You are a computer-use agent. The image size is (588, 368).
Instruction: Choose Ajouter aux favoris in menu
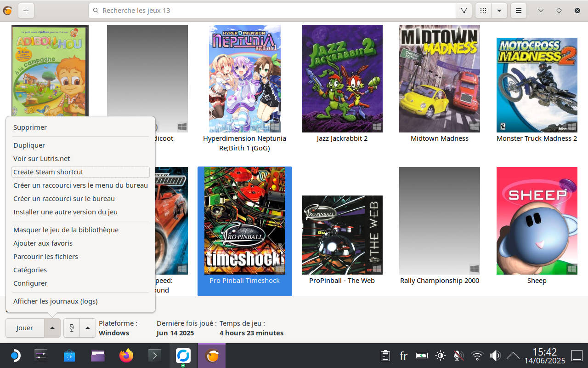pos(80,243)
